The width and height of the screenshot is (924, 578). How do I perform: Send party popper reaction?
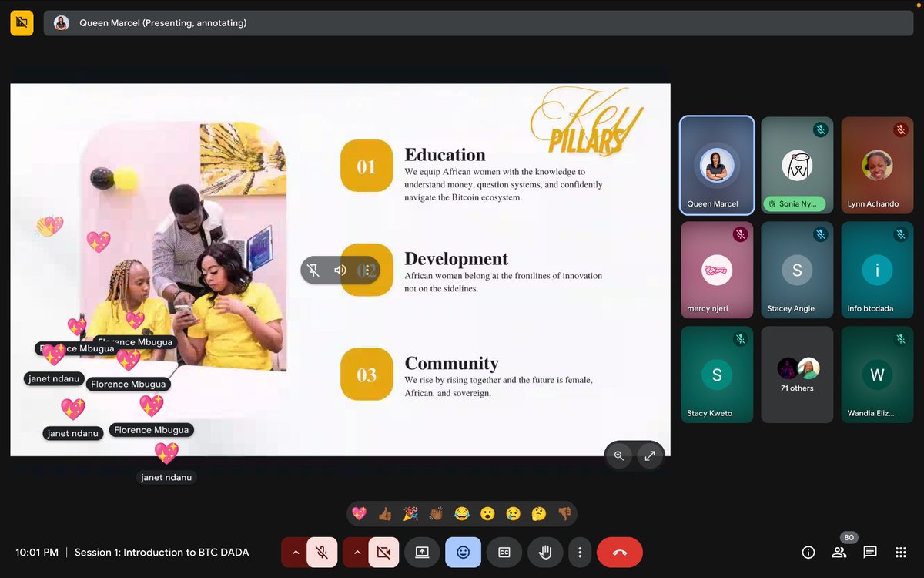click(410, 513)
